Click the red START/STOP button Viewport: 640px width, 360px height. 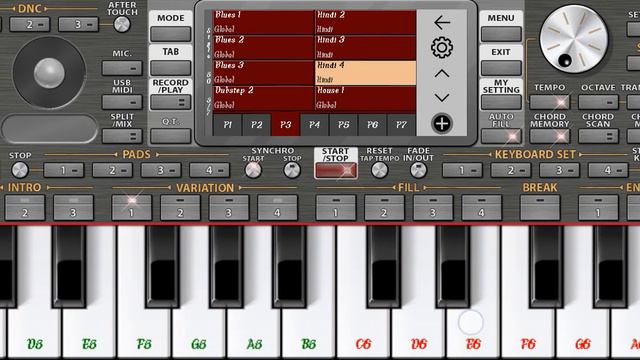(336, 171)
